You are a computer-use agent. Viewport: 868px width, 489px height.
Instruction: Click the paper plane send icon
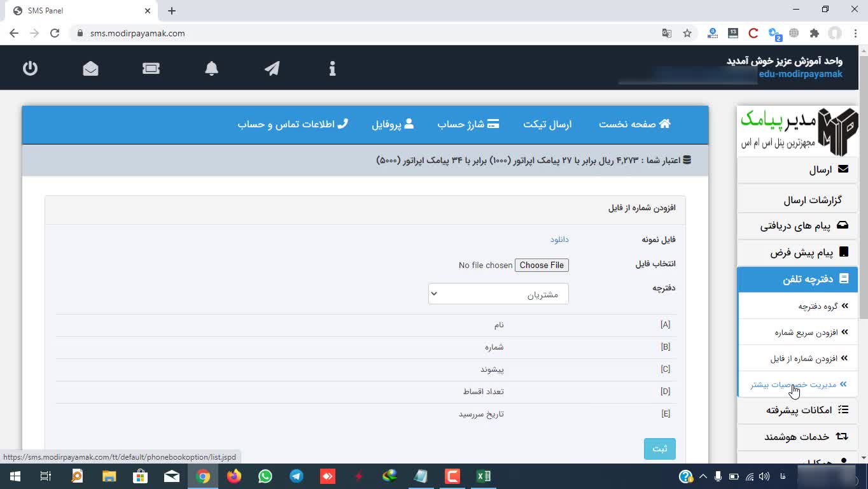click(272, 68)
